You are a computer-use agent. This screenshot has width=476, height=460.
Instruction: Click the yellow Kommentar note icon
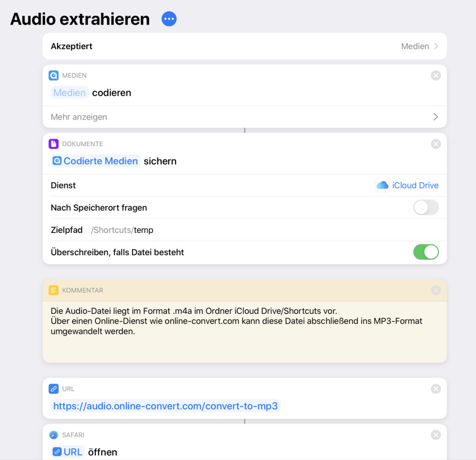(x=53, y=290)
